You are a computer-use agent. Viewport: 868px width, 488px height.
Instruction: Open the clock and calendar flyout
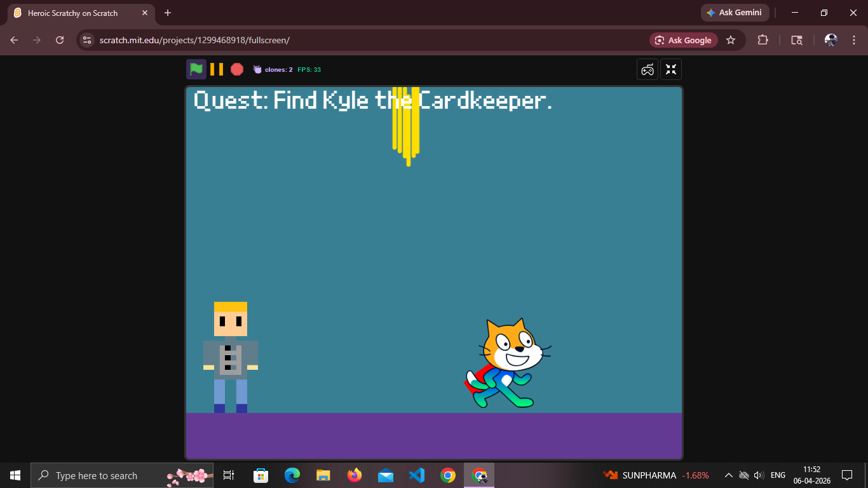[x=811, y=475]
